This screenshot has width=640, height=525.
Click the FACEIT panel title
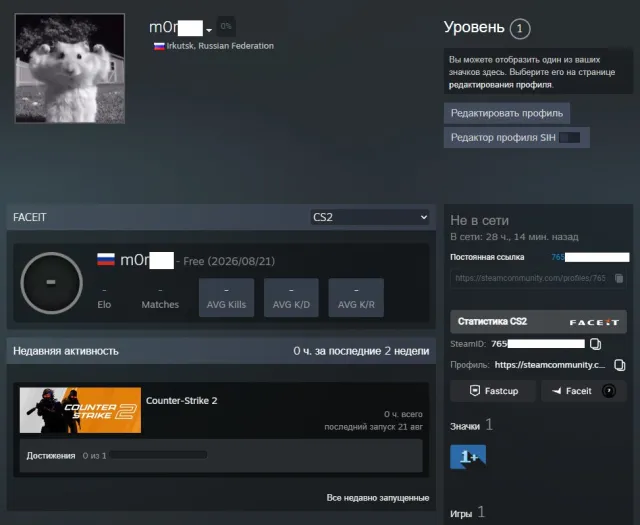pyautogui.click(x=30, y=217)
